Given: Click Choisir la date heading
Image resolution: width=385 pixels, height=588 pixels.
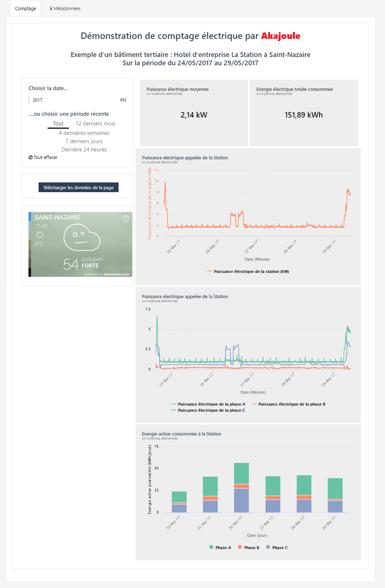Looking at the screenshot, I should tap(48, 88).
